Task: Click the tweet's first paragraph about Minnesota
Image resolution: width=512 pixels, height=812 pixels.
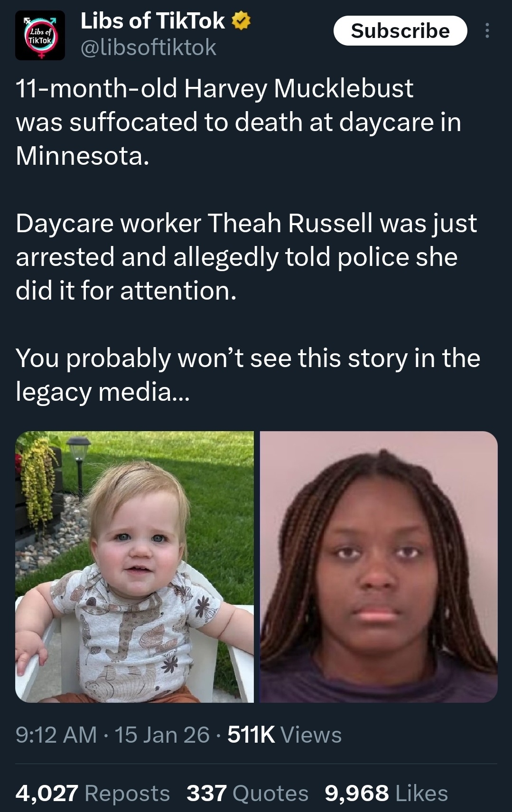Action: click(239, 122)
